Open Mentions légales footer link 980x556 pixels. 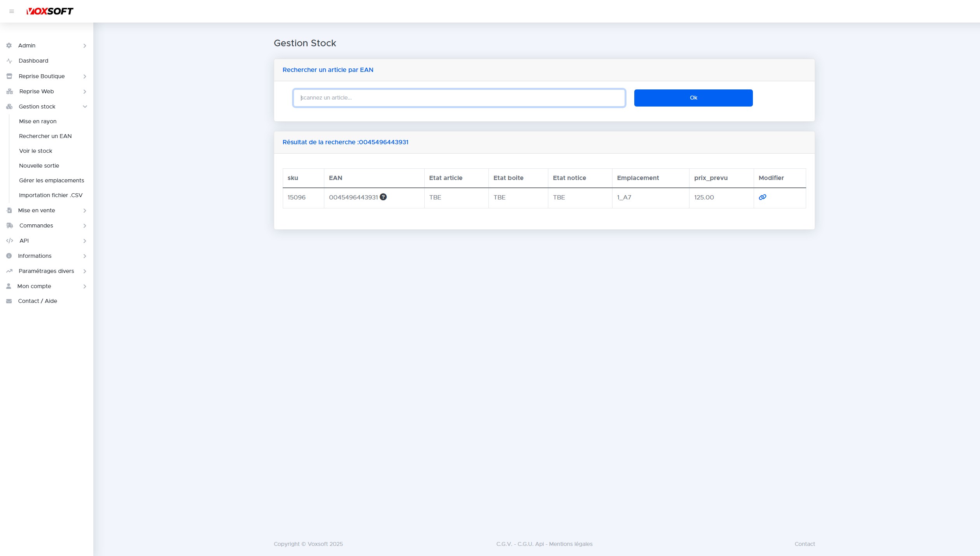[x=570, y=544]
